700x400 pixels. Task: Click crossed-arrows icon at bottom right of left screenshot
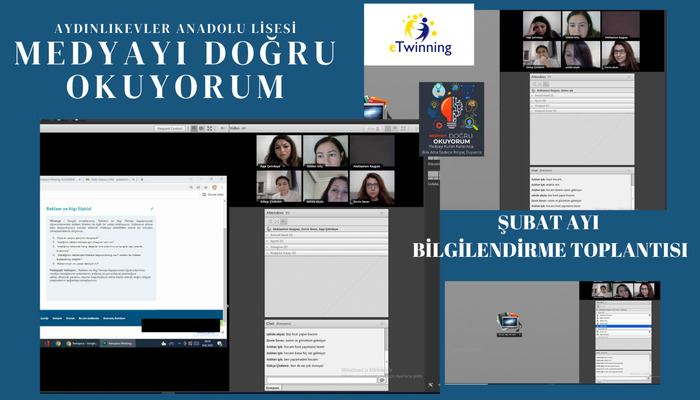point(430,384)
